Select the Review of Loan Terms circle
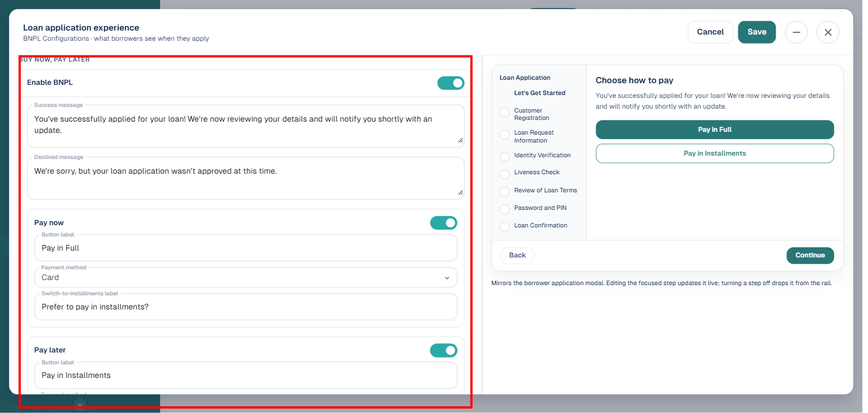Viewport: 868px width, 413px height. coord(505,192)
